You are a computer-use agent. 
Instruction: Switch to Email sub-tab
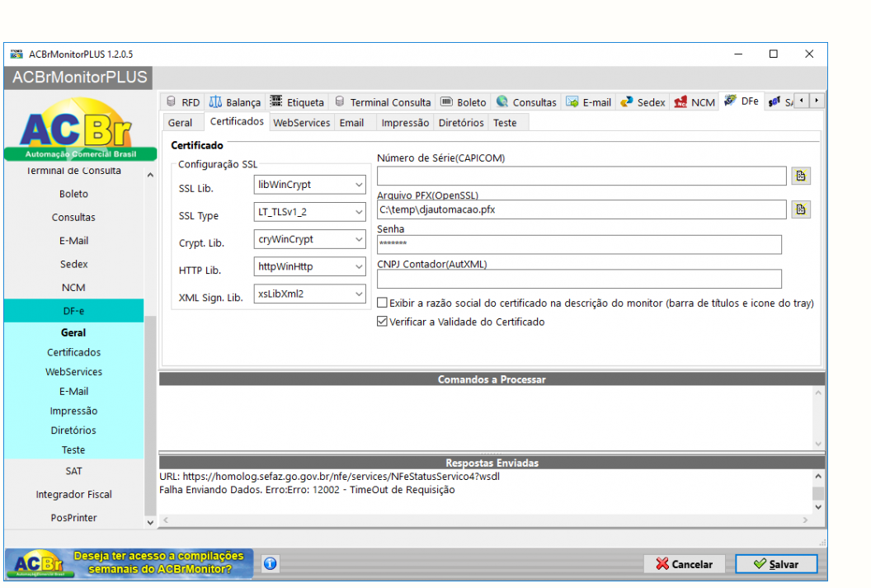click(351, 123)
